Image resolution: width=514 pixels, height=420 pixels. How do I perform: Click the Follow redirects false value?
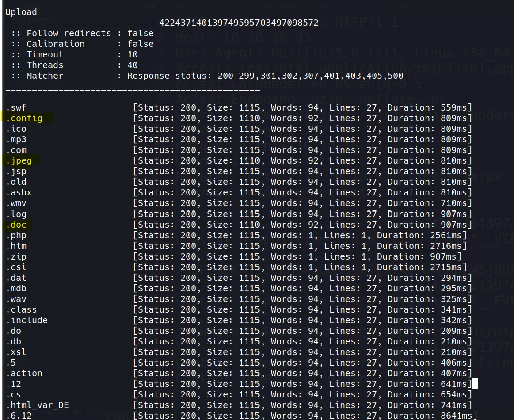[x=141, y=33]
